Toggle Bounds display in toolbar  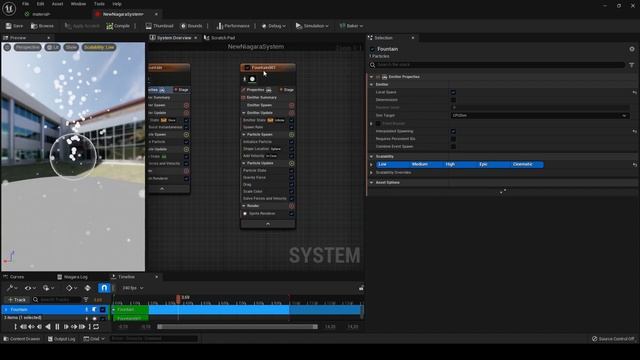[191, 26]
